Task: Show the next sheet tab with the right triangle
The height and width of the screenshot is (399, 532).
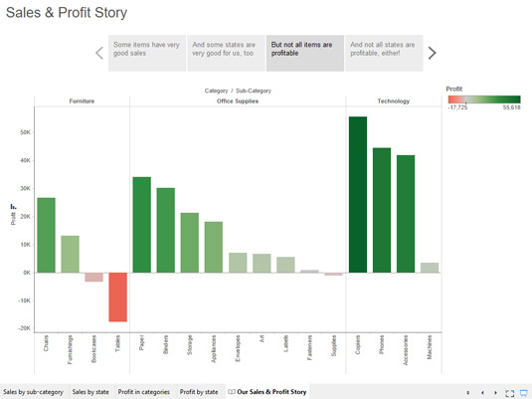Action: [495, 393]
